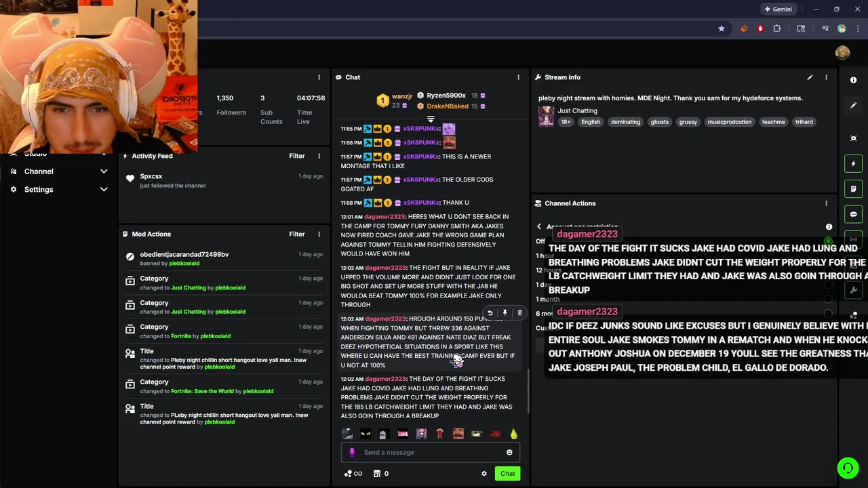Open wanzjr profile in gift leaderboard
868x488 pixels.
402,96
